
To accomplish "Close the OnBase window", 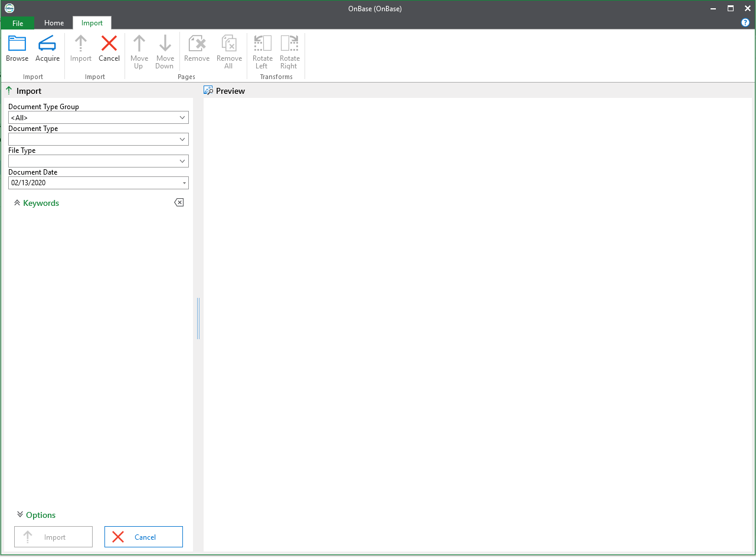I will tap(747, 8).
